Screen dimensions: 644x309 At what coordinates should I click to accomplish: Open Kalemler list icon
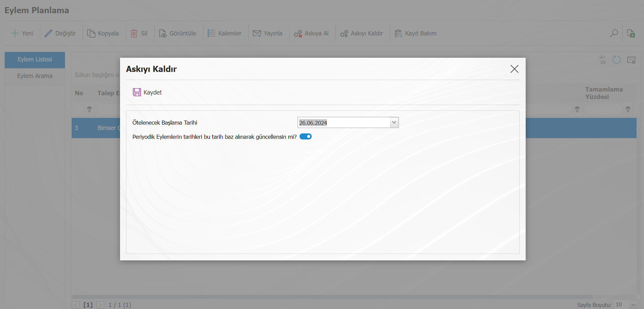[211, 33]
